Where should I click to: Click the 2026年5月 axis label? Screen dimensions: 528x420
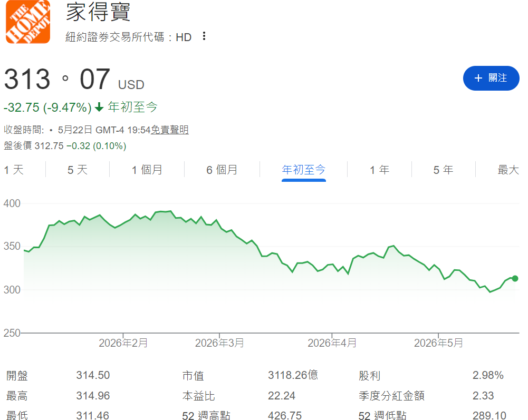[x=438, y=343]
